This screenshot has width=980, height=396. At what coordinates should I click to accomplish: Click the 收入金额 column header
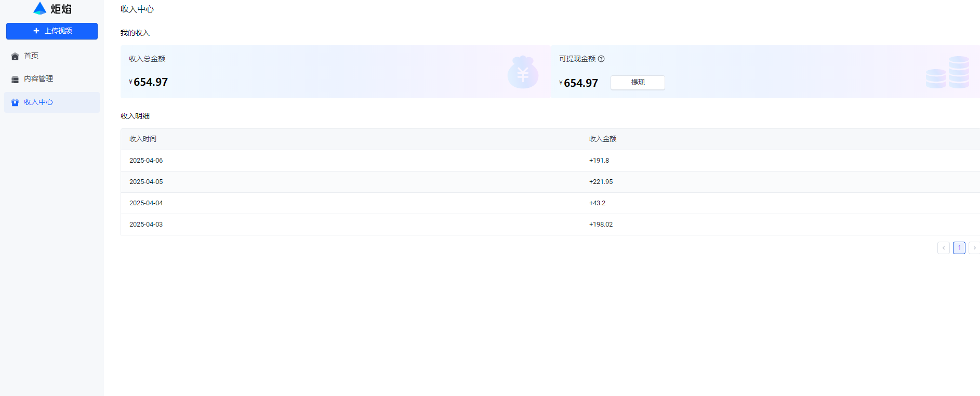click(x=603, y=139)
